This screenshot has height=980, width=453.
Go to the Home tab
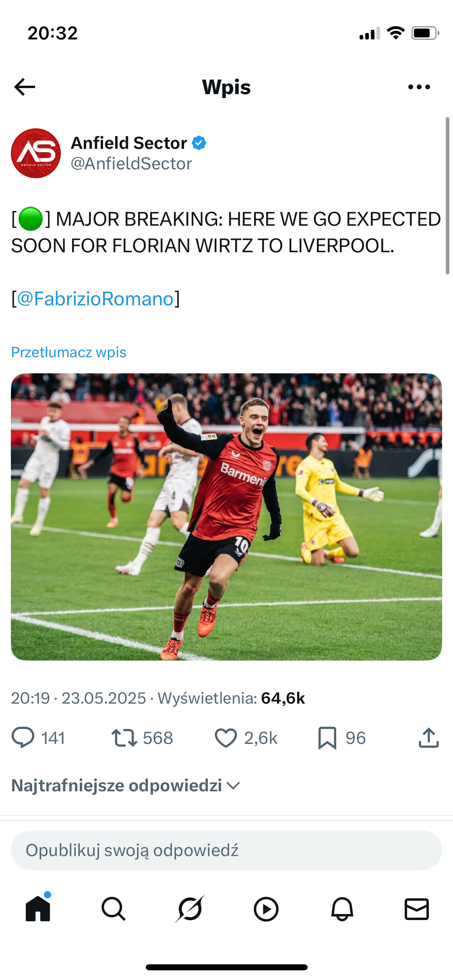38,908
